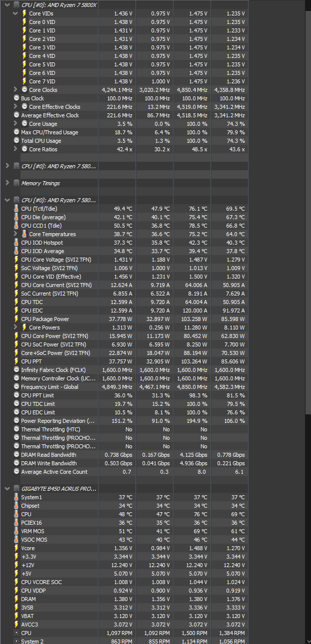Expand the Core Usage group
This screenshot has height=644, width=311.
[x=15, y=124]
